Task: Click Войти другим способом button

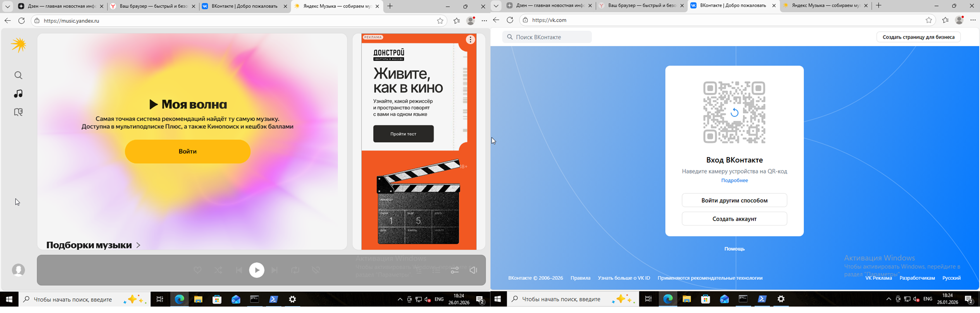Action: [x=734, y=200]
